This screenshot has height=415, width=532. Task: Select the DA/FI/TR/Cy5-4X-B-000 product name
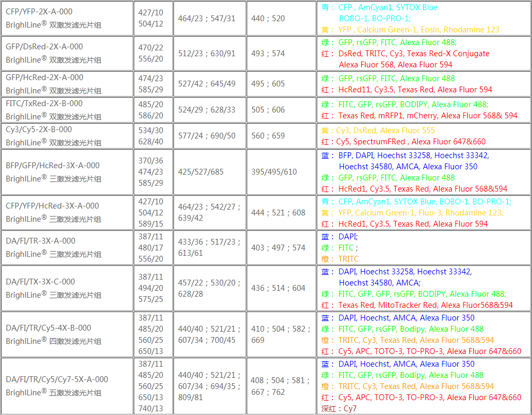[x=48, y=328]
